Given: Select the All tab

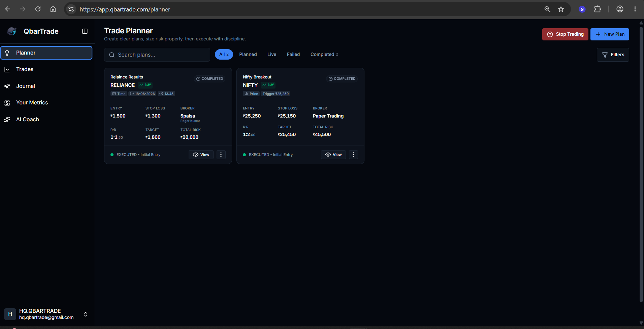Looking at the screenshot, I should tap(224, 54).
